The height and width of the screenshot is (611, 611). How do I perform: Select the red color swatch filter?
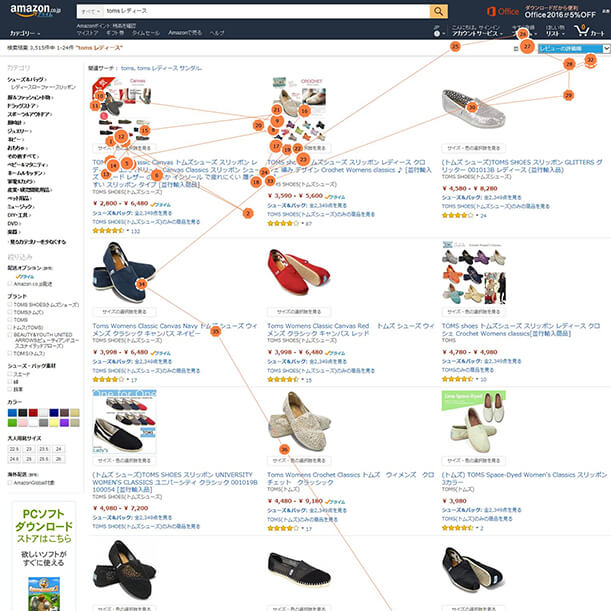click(x=33, y=413)
